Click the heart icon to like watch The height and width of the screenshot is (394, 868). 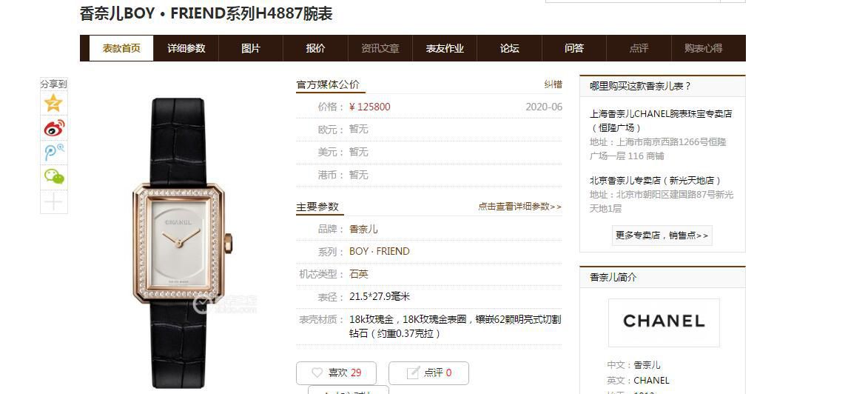click(x=317, y=373)
